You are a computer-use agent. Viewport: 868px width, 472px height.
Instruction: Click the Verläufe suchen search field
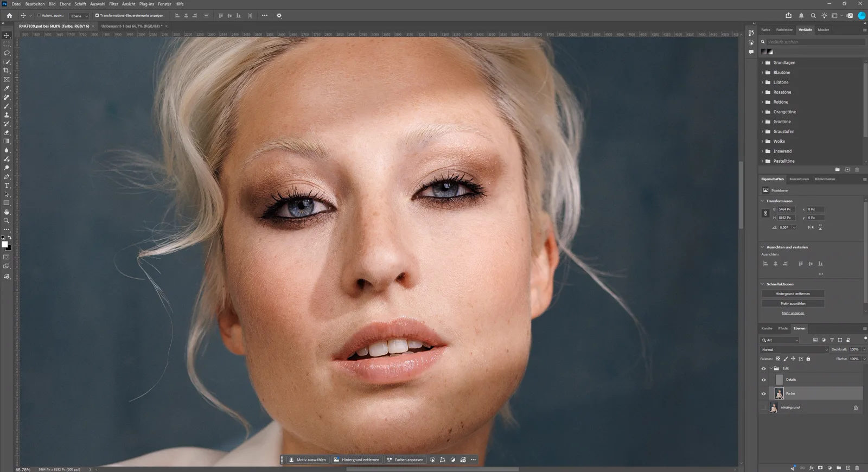coord(815,42)
